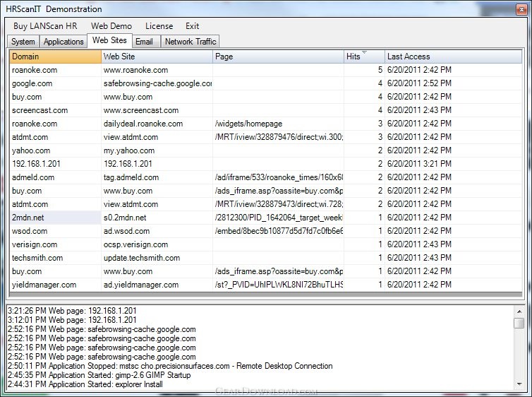
Task: Click the log panel scroll up arrow
Action: coord(519,311)
